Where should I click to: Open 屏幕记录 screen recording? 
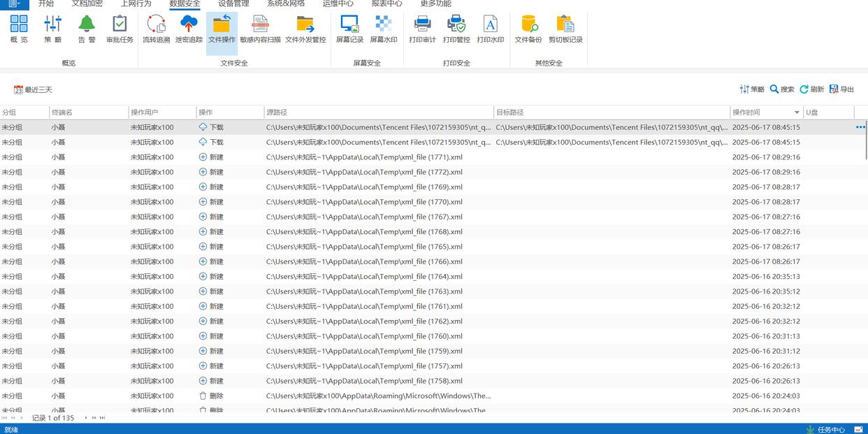click(349, 29)
